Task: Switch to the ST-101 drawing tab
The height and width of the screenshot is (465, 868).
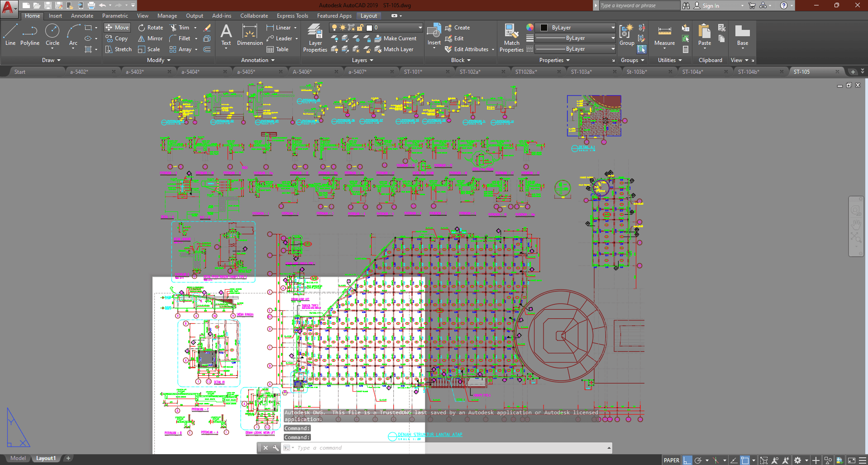Action: 413,72
